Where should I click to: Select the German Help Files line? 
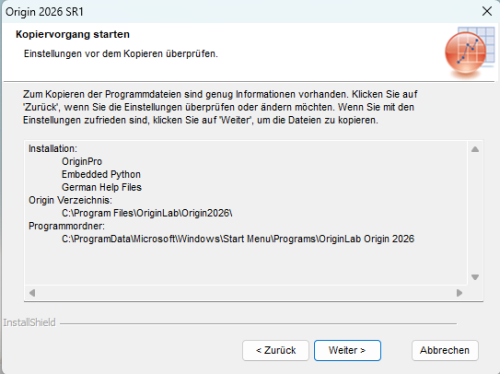pyautogui.click(x=101, y=187)
